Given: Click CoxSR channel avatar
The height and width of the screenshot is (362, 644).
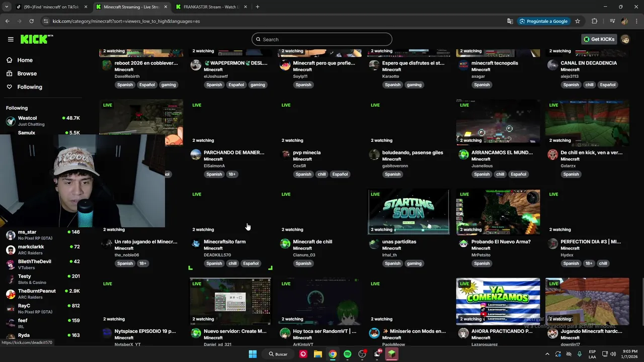Looking at the screenshot, I should pos(285,155).
